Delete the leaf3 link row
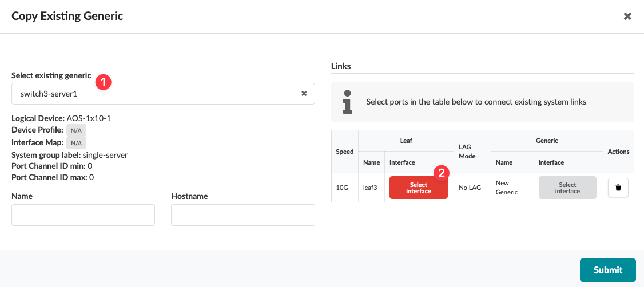Viewport: 644px width, 287px height. pos(618,188)
